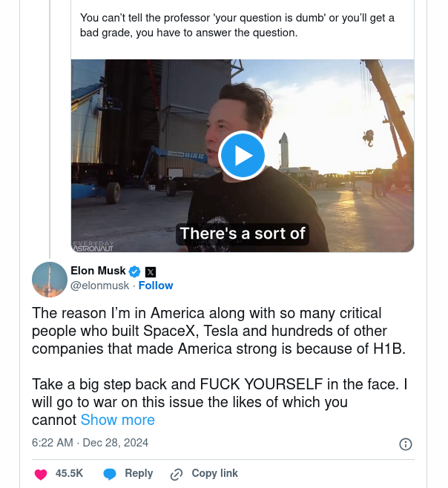Click the 45.5K likes count

(x=69, y=473)
